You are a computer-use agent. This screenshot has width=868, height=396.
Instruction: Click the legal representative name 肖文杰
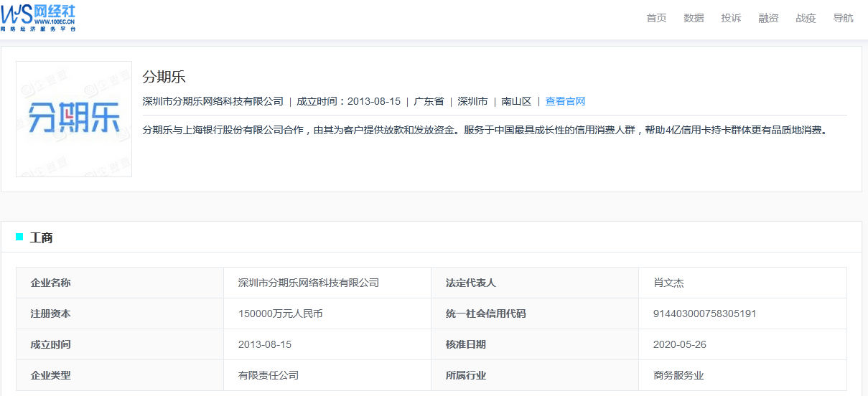668,283
